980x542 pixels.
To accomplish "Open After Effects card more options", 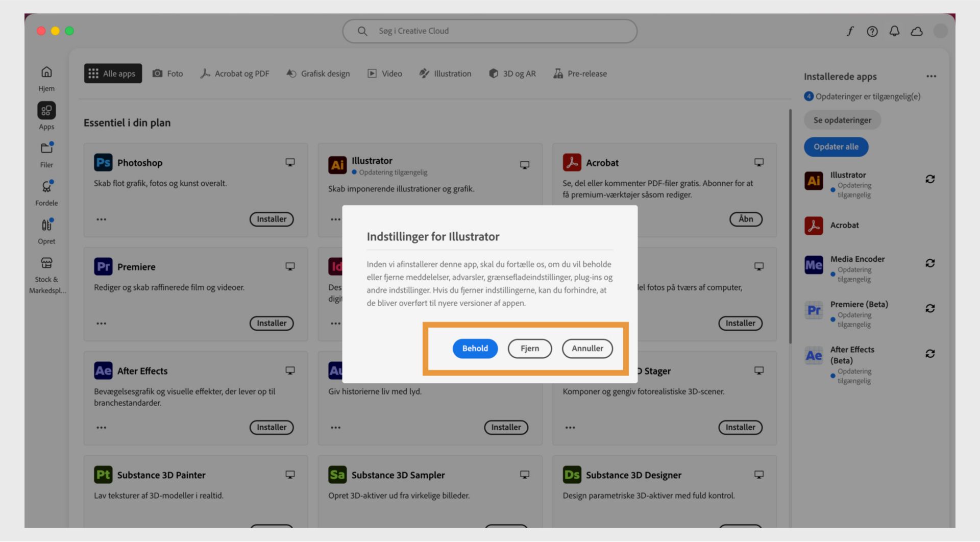I will coord(102,428).
